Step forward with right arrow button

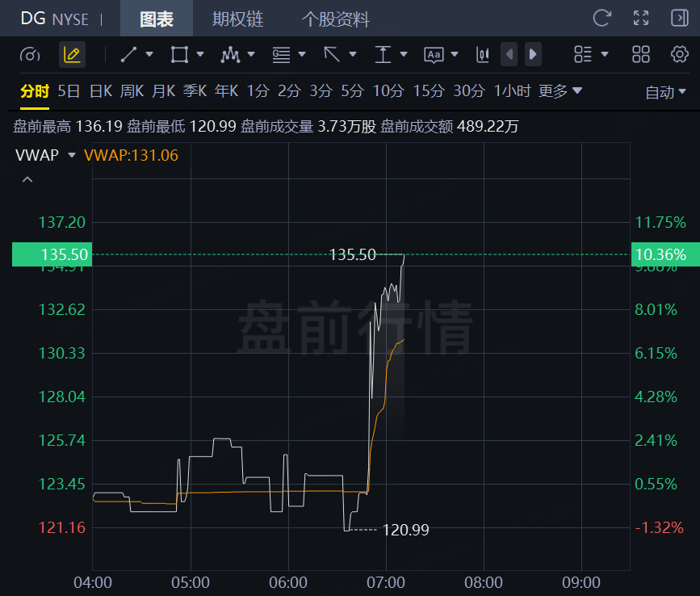[533, 54]
